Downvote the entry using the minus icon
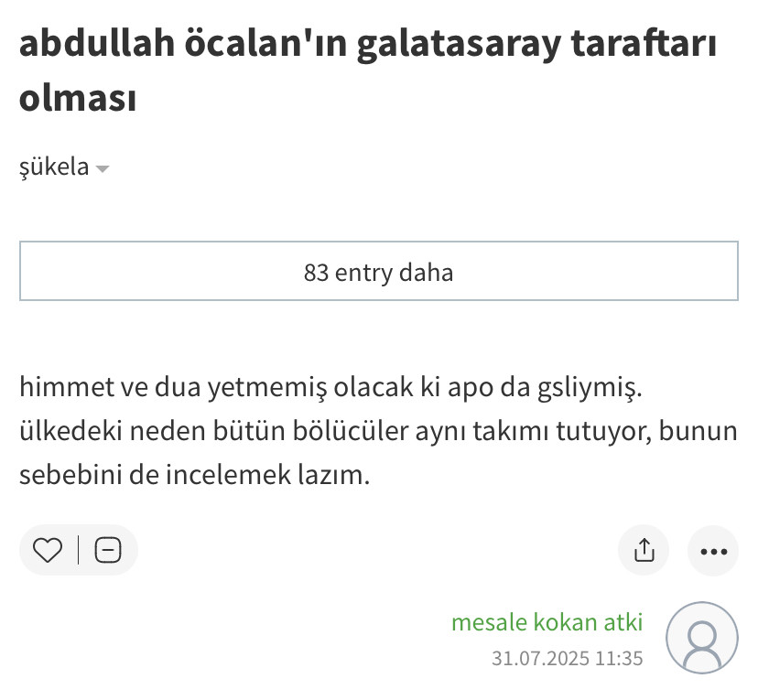The image size is (758, 700). 108,550
